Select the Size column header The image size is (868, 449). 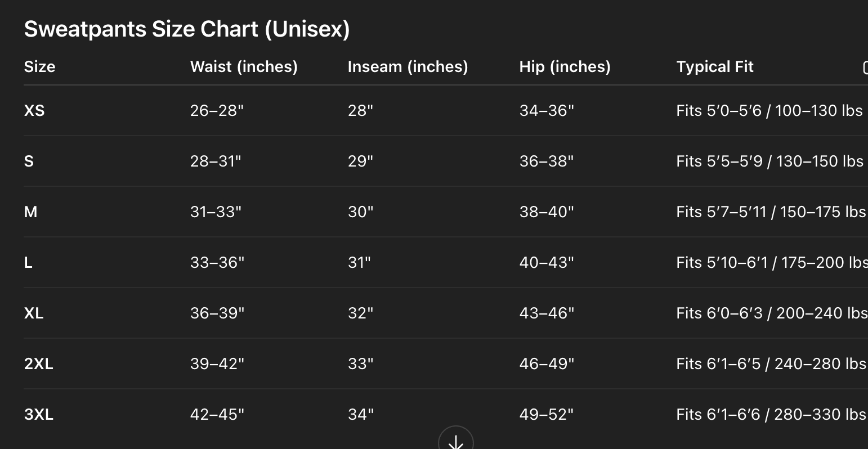click(x=39, y=66)
